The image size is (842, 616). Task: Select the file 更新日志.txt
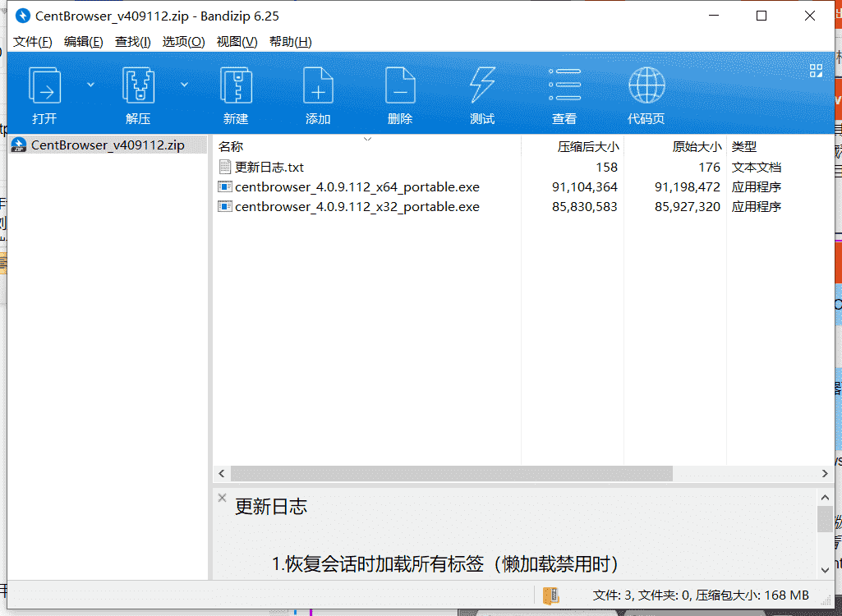click(269, 167)
